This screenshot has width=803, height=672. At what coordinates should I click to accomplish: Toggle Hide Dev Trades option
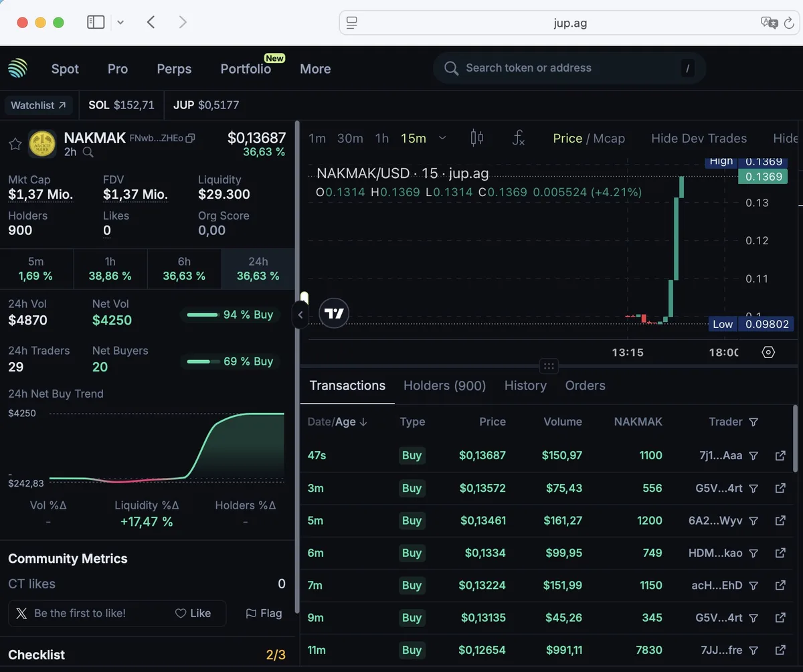click(x=699, y=139)
